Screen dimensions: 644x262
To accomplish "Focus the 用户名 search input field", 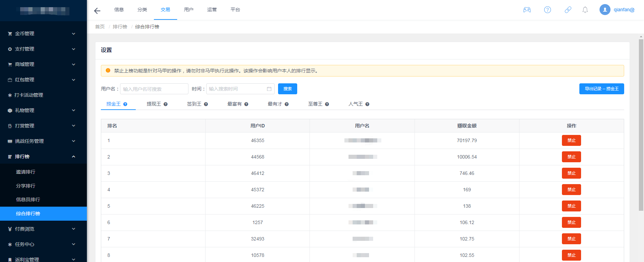I will (154, 89).
